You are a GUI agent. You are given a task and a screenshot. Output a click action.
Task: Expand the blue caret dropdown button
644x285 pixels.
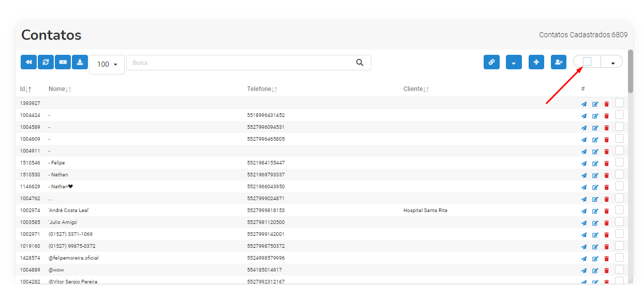[514, 62]
